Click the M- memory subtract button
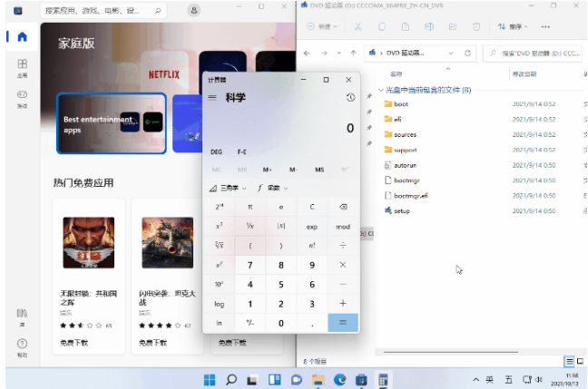The width and height of the screenshot is (588, 389). tap(293, 170)
